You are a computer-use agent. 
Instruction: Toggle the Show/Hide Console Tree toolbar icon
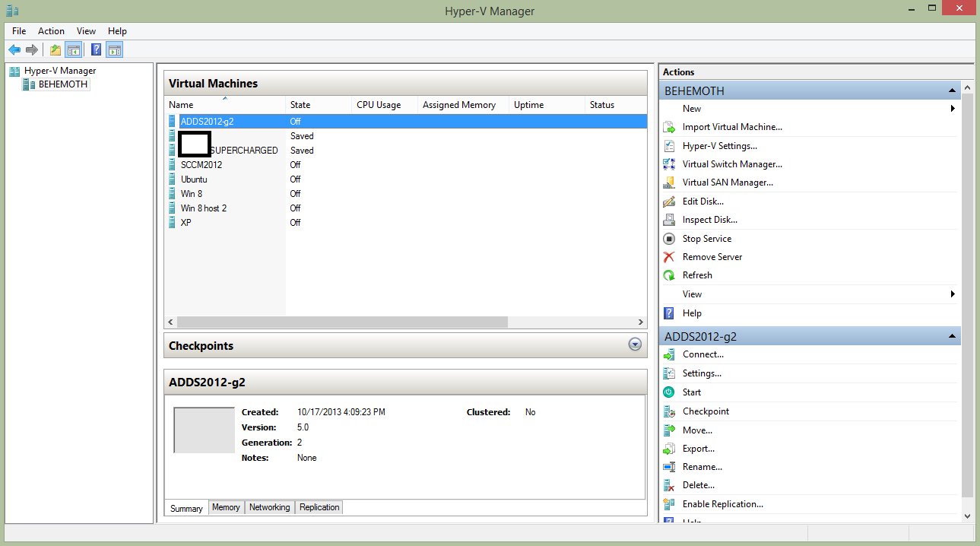(74, 50)
